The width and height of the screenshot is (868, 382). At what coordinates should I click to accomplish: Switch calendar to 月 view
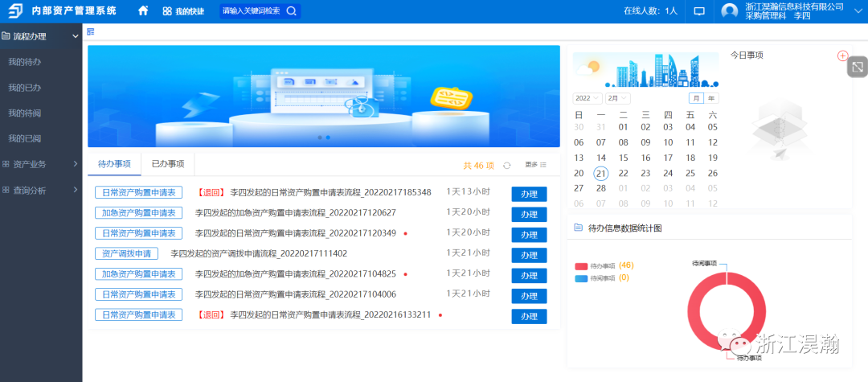(695, 98)
